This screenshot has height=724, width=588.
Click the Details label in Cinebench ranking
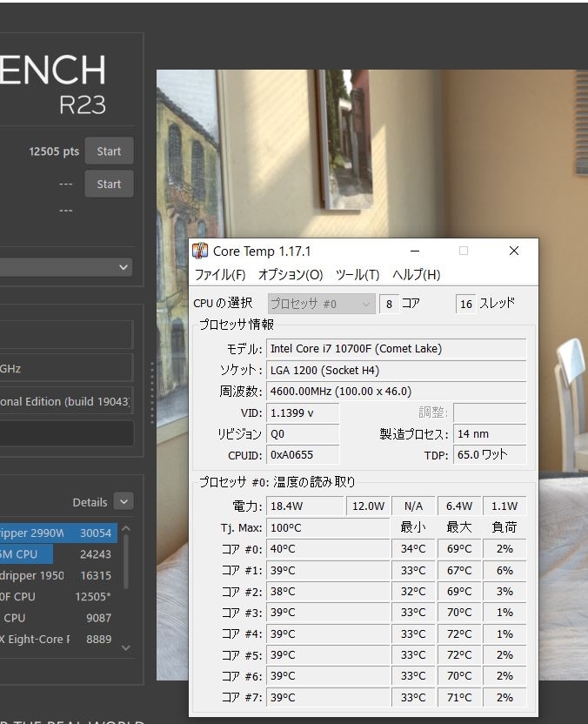(90, 502)
